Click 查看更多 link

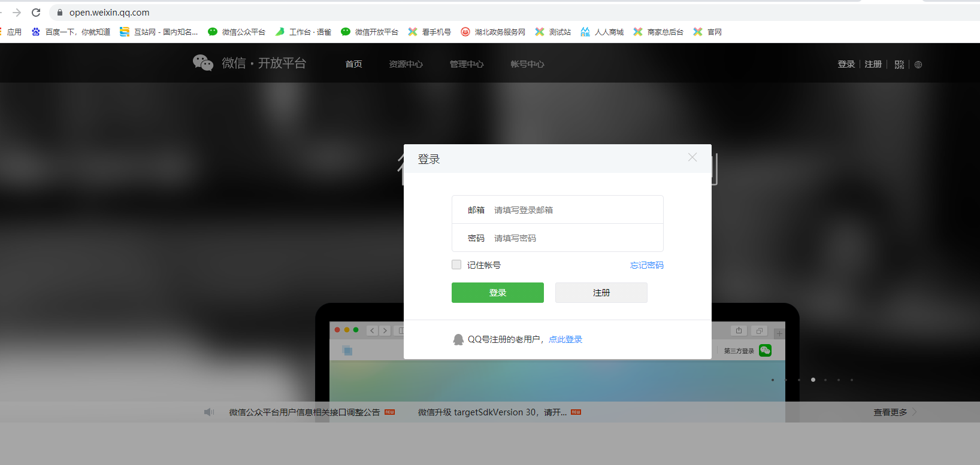[x=890, y=412]
